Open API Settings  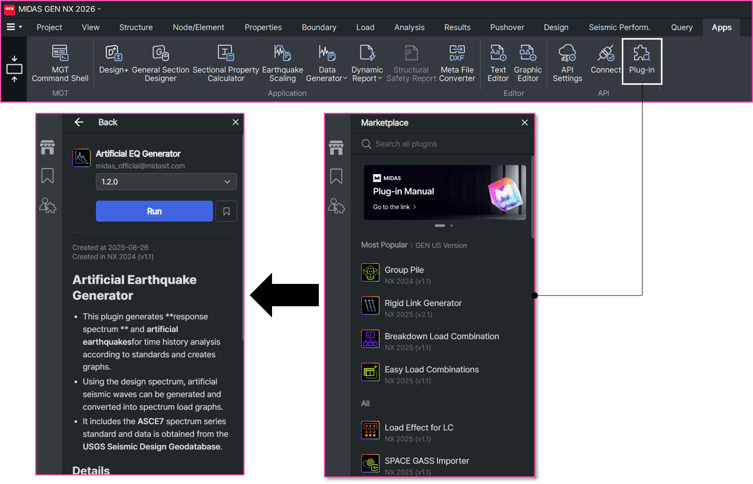coord(567,62)
